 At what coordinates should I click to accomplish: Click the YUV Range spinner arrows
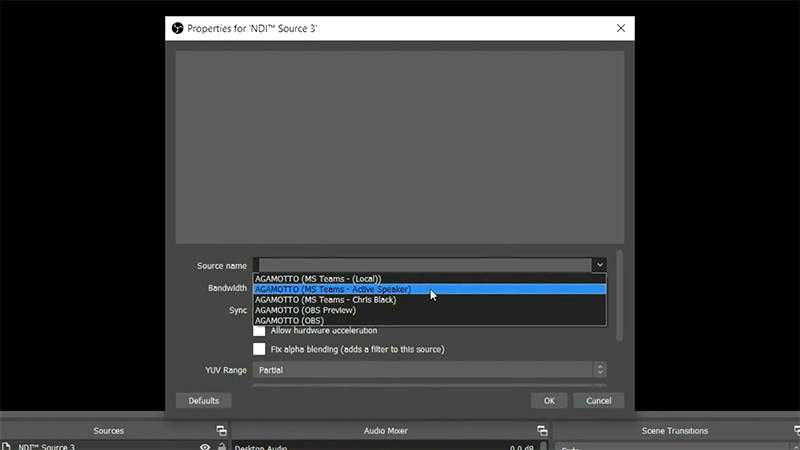tap(600, 370)
